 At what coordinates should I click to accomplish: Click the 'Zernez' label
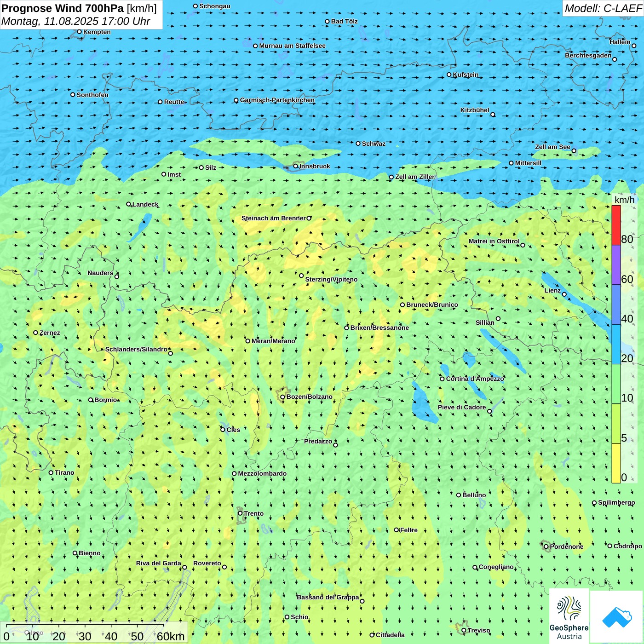coord(50,333)
